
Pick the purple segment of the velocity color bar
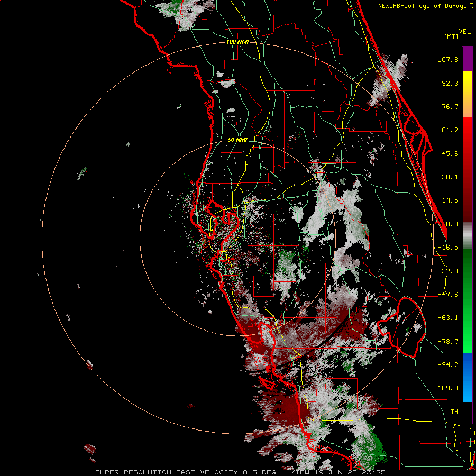tap(467, 59)
